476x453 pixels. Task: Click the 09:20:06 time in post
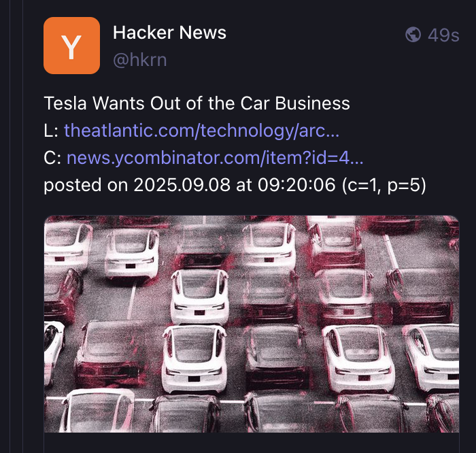[296, 185]
